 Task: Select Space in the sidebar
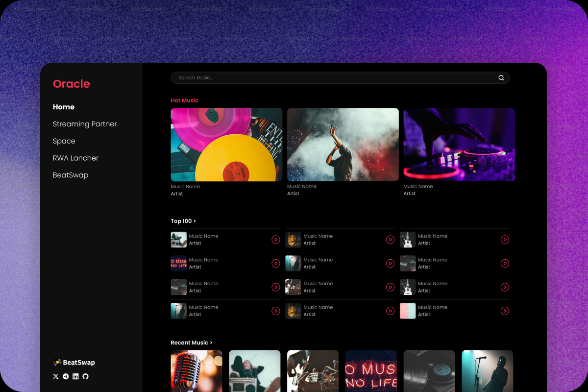pyautogui.click(x=64, y=141)
